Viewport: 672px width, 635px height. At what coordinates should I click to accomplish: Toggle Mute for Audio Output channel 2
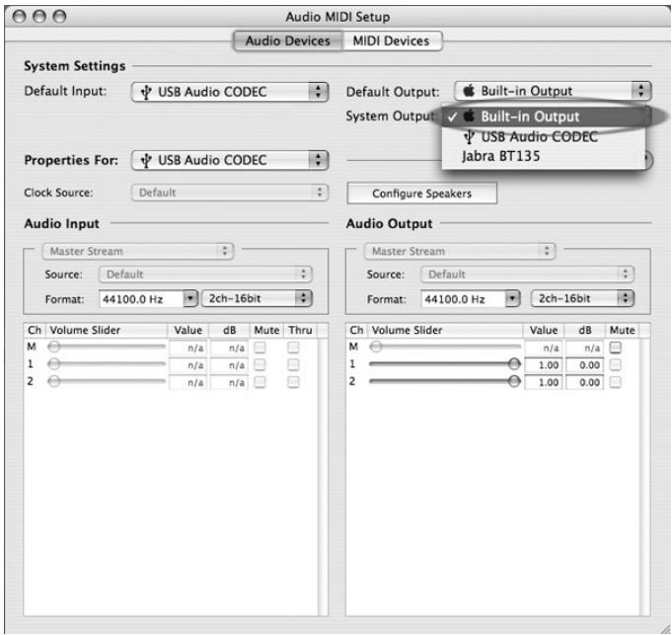click(616, 382)
